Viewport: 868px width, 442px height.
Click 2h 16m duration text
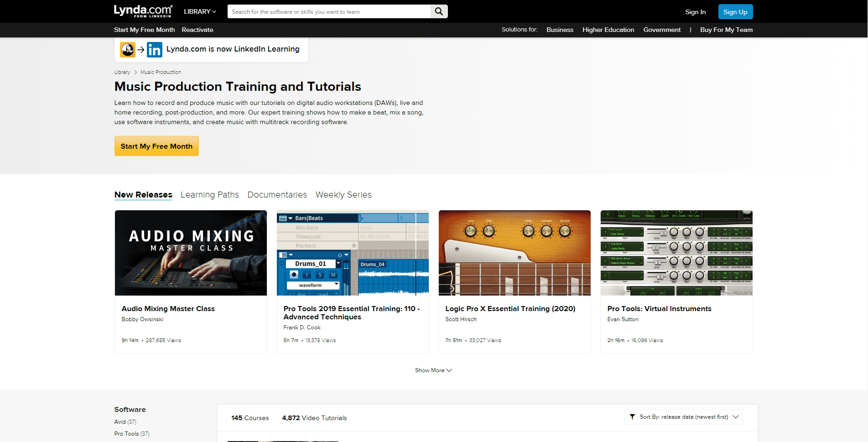(x=616, y=340)
